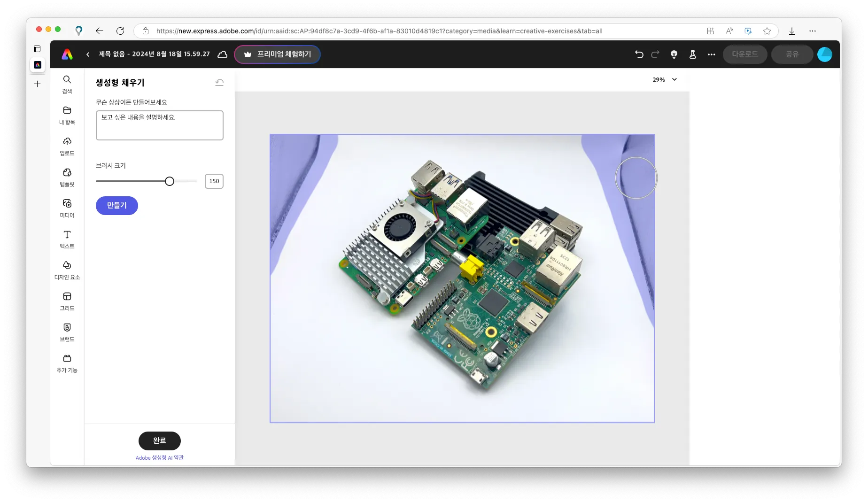Open the 디자인 요소 panel
The width and height of the screenshot is (868, 502).
[x=67, y=270]
